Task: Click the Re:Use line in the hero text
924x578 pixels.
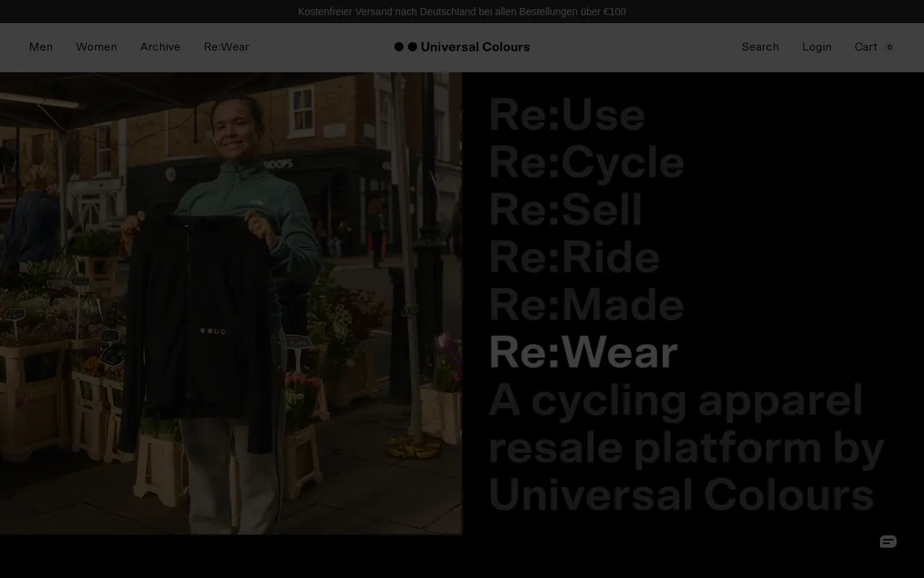Action: coord(567,114)
